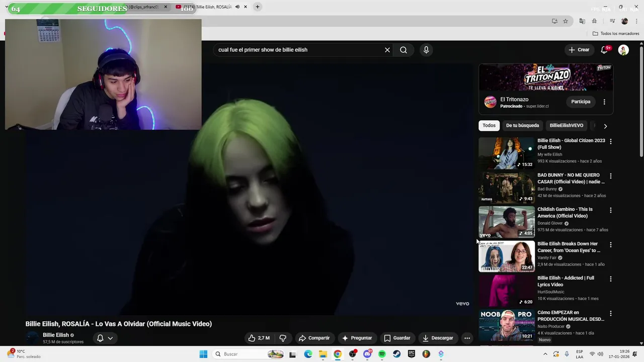Open the Billie Eilish channel avatar
Viewport: 644px width, 362px height.
click(32, 338)
